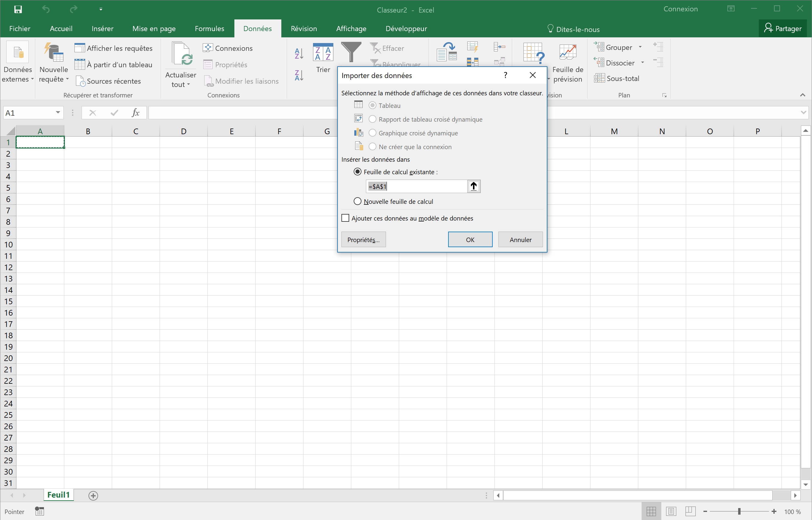The image size is (812, 520).
Task: Select Nouvelle feuille de calcul radio
Action: tap(357, 201)
